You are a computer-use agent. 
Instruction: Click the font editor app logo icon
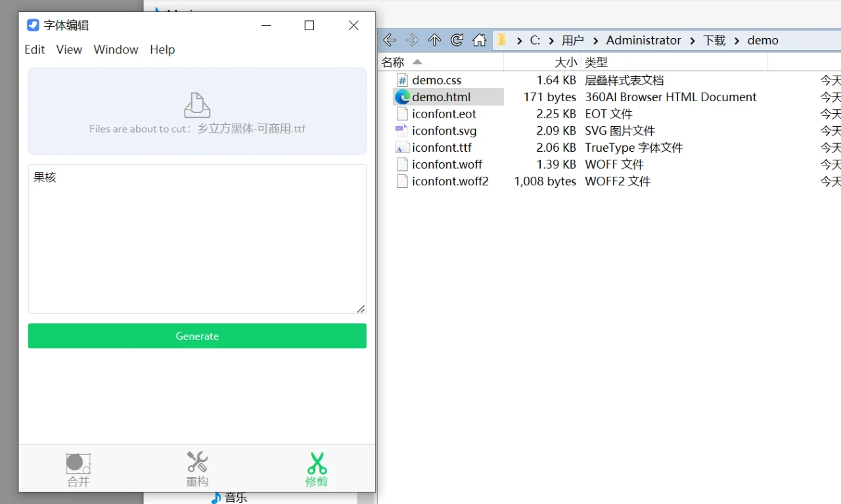pyautogui.click(x=33, y=25)
